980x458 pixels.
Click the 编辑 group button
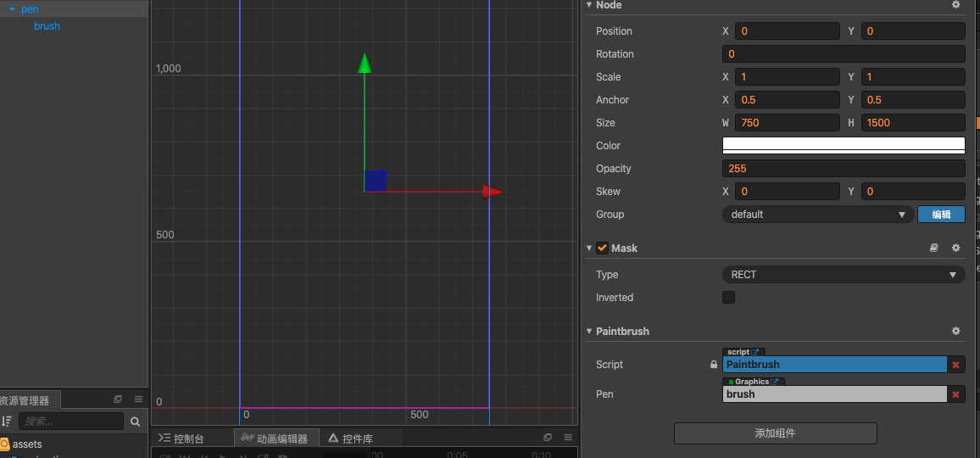[x=941, y=214]
